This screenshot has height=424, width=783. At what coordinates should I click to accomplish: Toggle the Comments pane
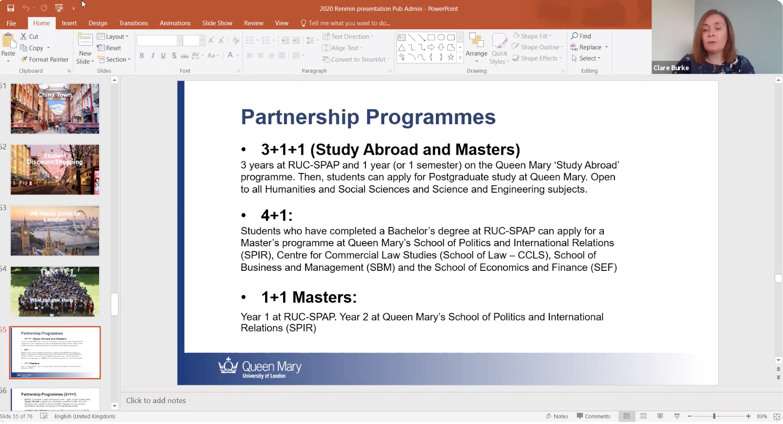pyautogui.click(x=594, y=416)
